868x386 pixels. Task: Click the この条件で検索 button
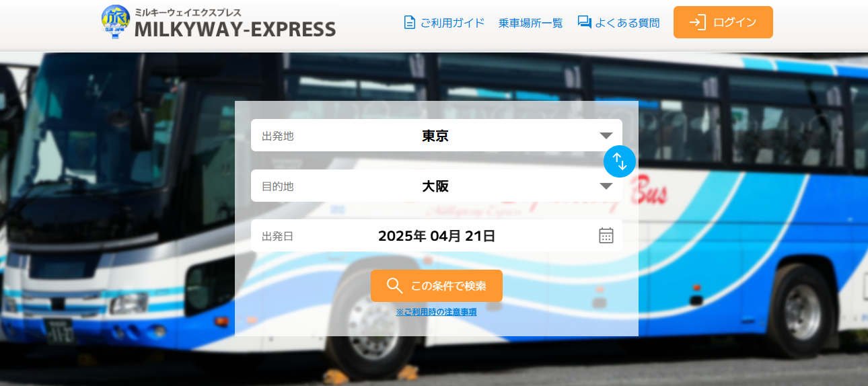(x=437, y=286)
